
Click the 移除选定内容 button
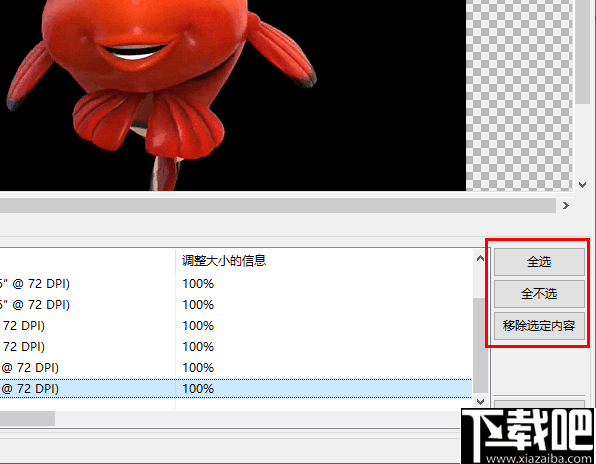[x=539, y=326]
